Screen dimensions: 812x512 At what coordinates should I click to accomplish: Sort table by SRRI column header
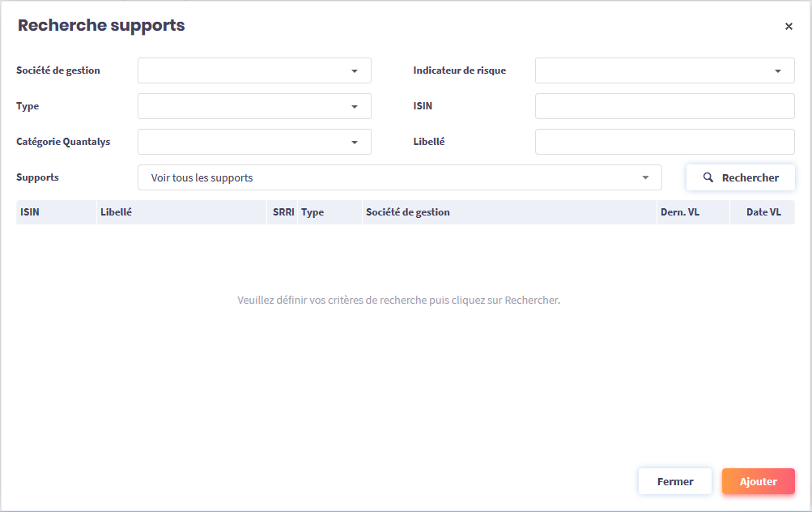click(283, 212)
